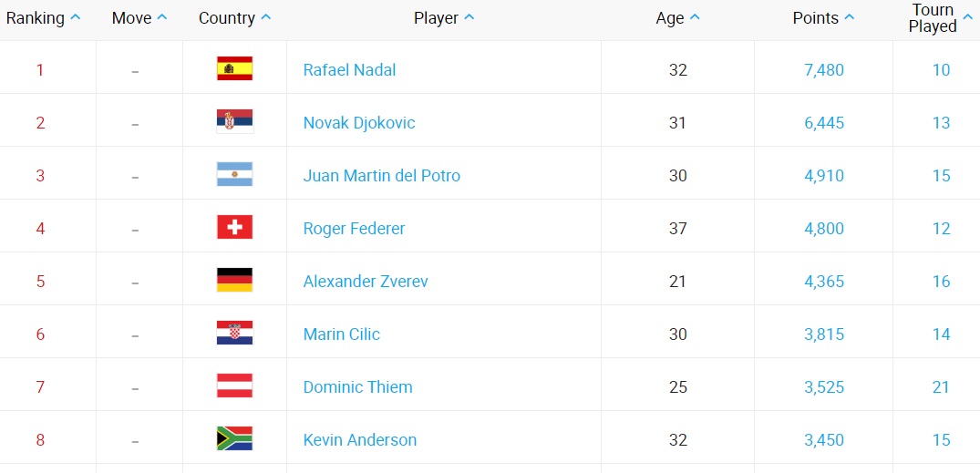Sort table by Ranking column

coord(44,18)
